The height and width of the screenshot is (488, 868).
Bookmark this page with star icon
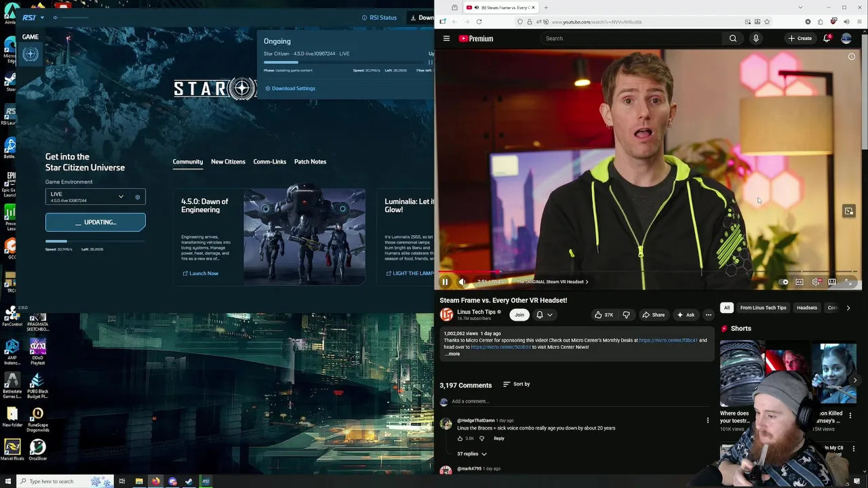tap(767, 22)
